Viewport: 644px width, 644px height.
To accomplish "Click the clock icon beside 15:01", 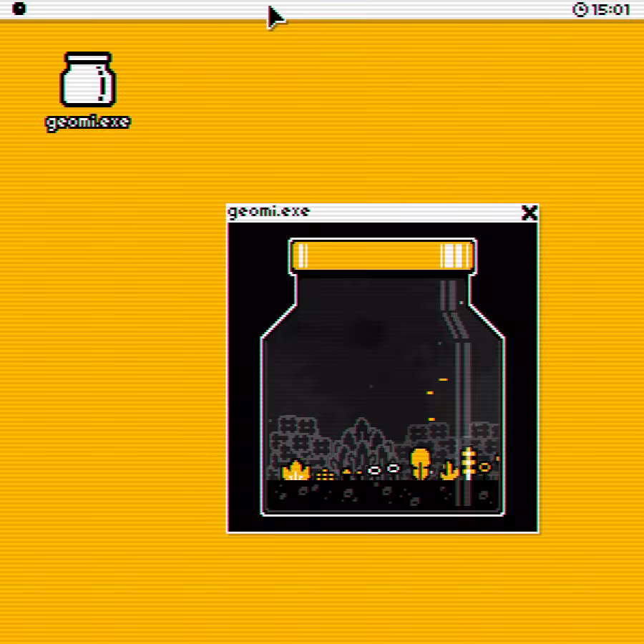I will click(580, 9).
